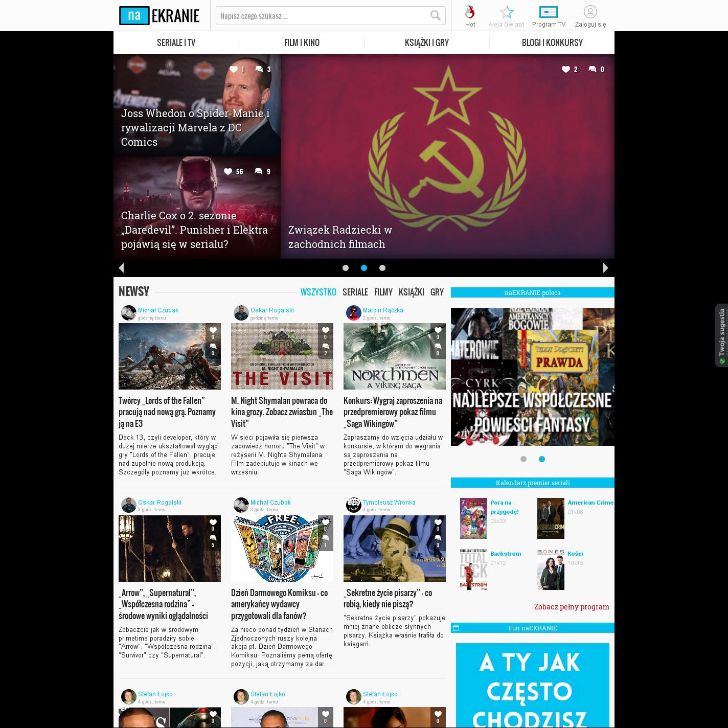Open the Hot flame icon

tap(470, 12)
